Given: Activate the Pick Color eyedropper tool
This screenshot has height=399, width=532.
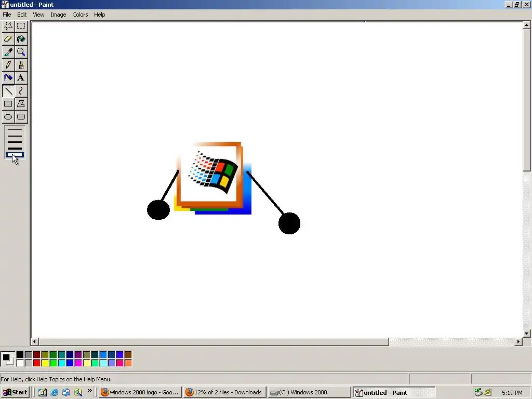Looking at the screenshot, I should pos(8,52).
